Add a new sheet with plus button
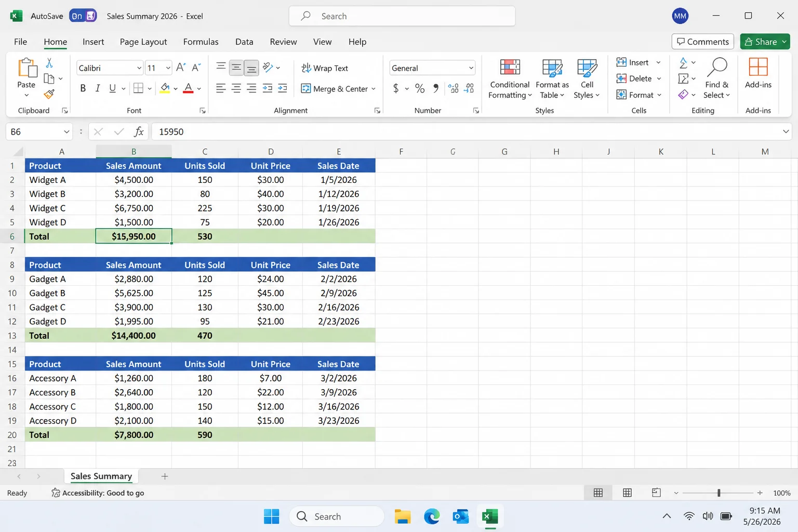 click(165, 476)
